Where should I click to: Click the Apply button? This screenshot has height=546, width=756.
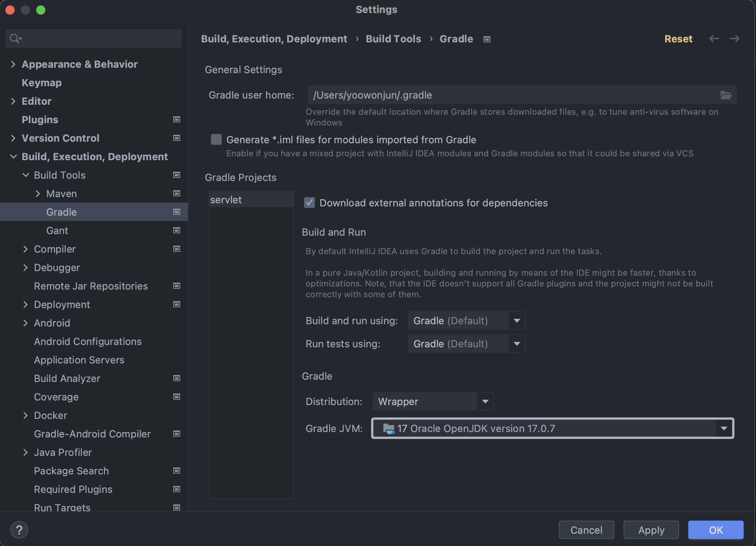651,530
